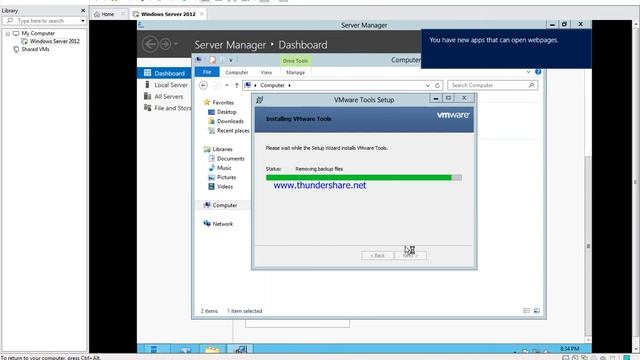Open the Computer ribbon tab

[236, 72]
